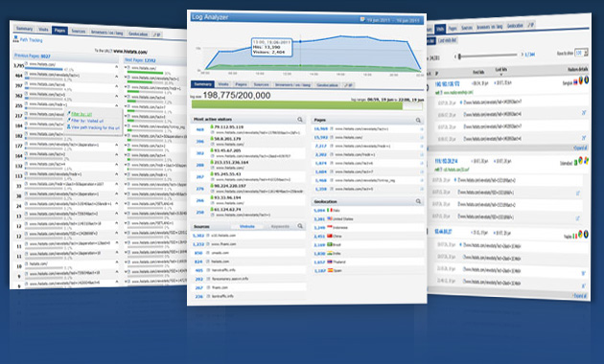Open Geolocation tab in center window
The height and width of the screenshot is (364, 604).
[328, 85]
